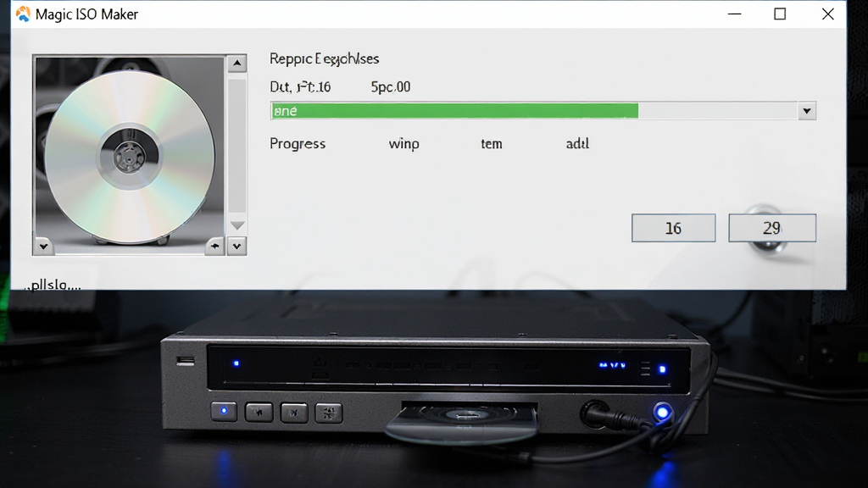Click the '5pc.00' value text
This screenshot has height=488, width=868.
click(390, 87)
